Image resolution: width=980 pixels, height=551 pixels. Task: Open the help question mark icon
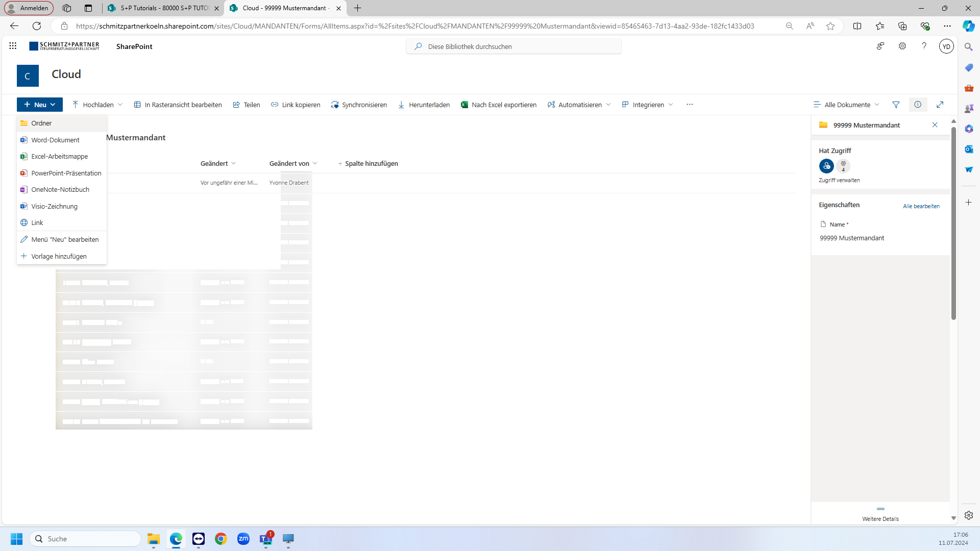click(x=924, y=46)
